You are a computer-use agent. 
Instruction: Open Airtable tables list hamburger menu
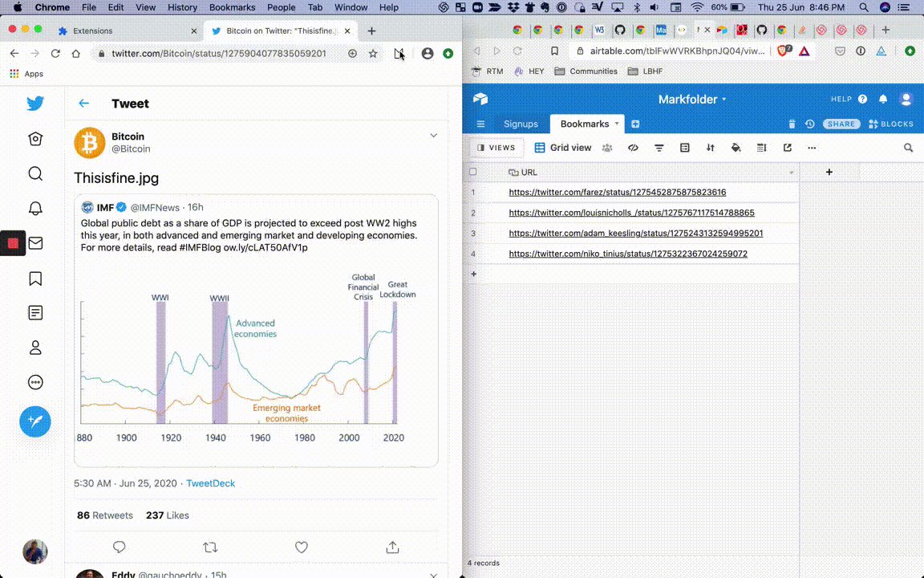click(481, 124)
